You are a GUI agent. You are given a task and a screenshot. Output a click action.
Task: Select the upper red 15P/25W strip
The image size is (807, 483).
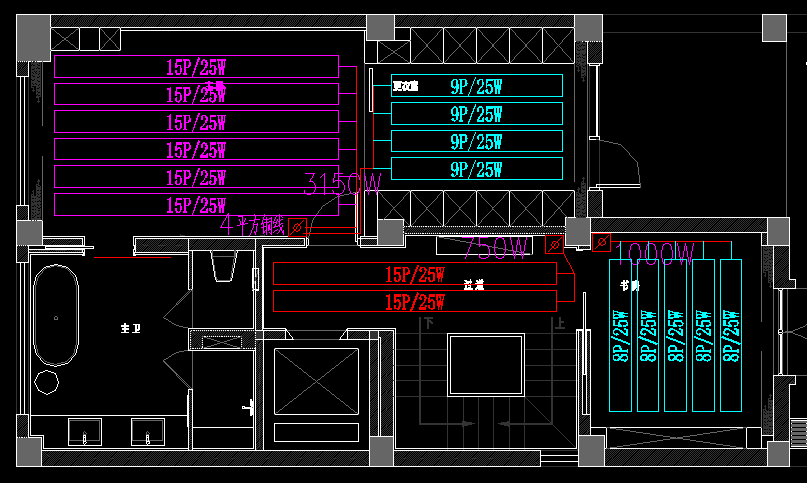click(x=414, y=273)
